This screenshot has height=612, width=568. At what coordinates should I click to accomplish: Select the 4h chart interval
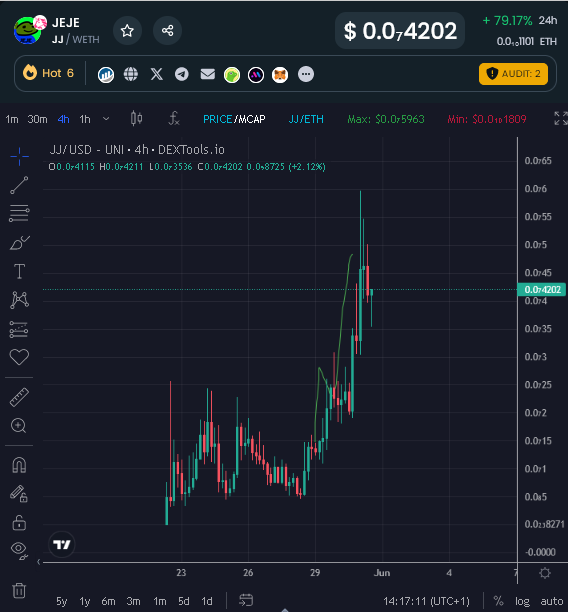[64, 119]
